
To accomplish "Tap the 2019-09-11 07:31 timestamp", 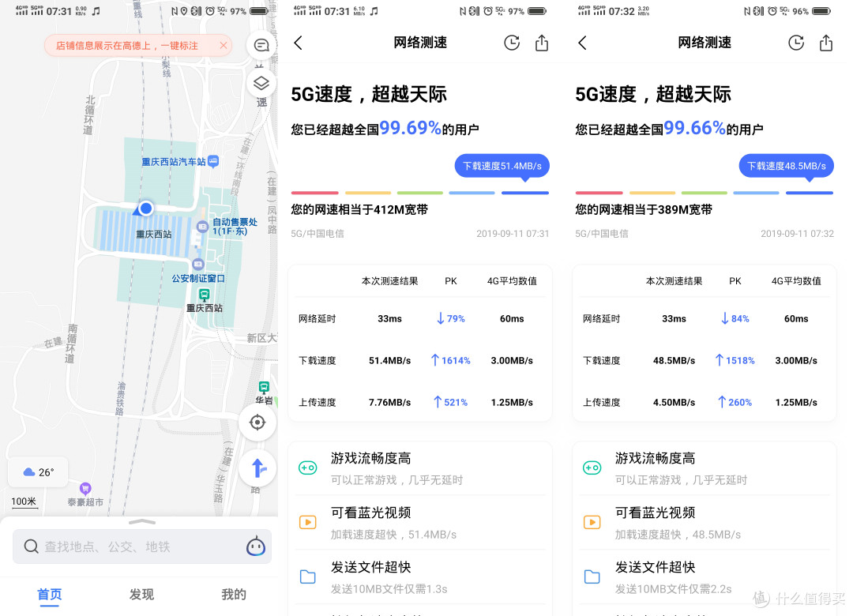I will 513,234.
